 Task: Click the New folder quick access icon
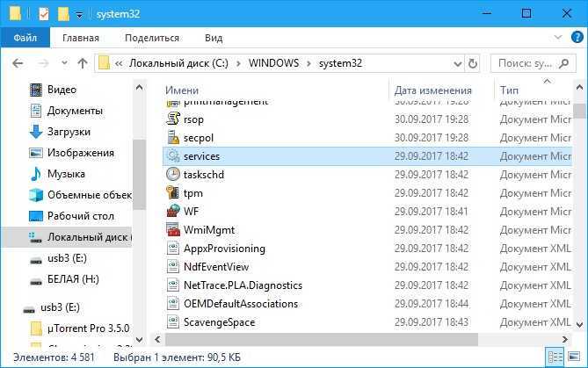pos(63,14)
